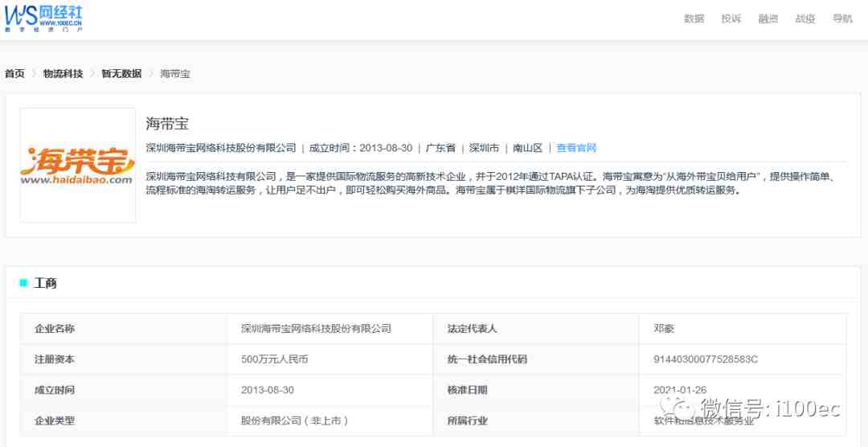Click the 海带宝 company logo thumbnail
The height and width of the screenshot is (447, 868).
(78, 165)
